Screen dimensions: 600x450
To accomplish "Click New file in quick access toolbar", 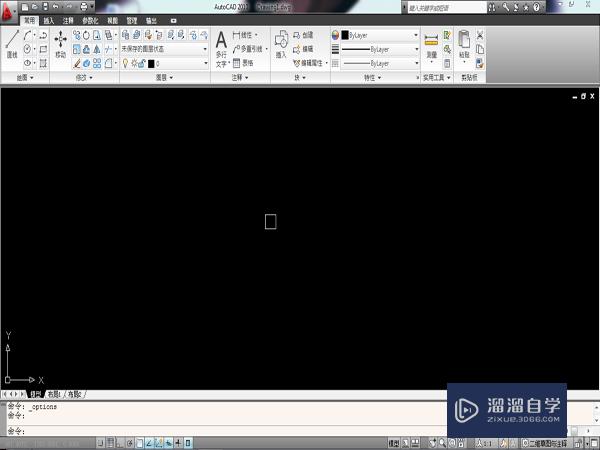I will (25, 7).
